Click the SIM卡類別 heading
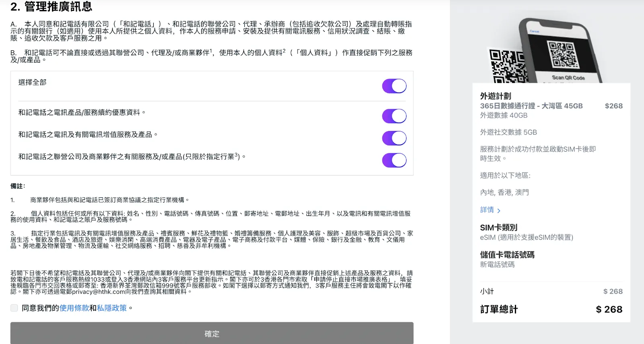The image size is (644, 344). coord(499,228)
